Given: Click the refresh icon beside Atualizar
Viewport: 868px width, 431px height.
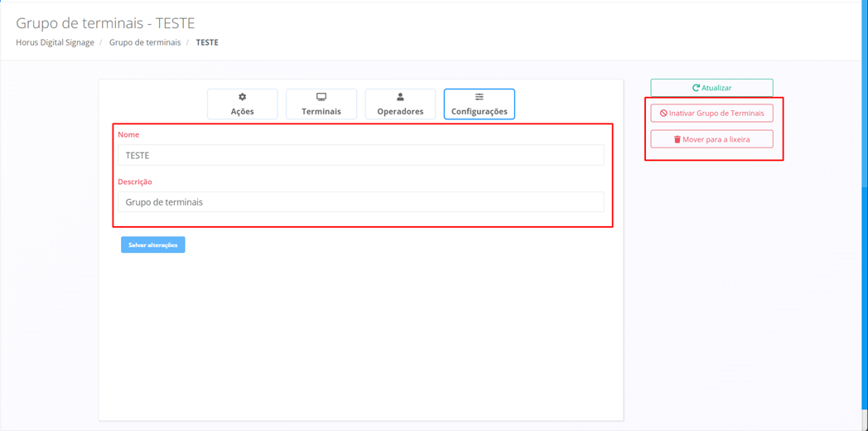Looking at the screenshot, I should click(x=696, y=88).
